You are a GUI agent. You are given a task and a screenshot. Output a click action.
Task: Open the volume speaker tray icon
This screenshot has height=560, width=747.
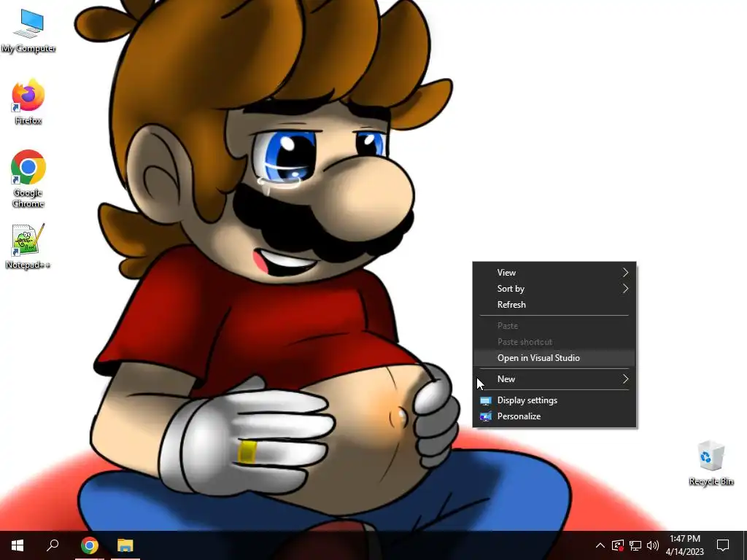[x=653, y=545]
